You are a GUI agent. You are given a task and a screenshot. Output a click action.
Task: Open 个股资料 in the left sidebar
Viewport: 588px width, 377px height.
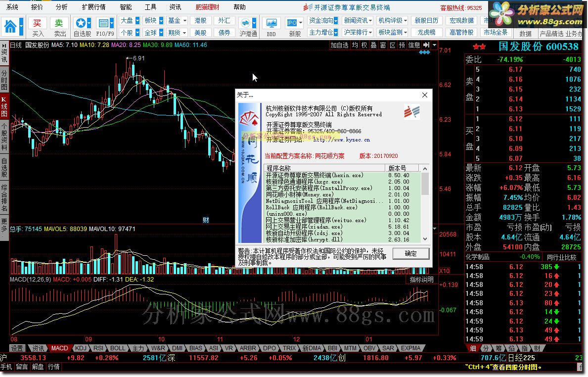tap(4, 138)
